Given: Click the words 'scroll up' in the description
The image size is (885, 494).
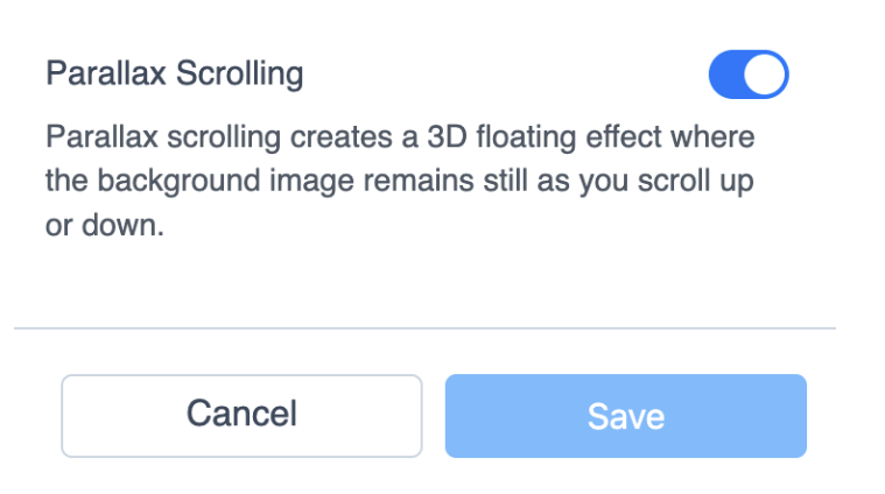Looking at the screenshot, I should [695, 182].
